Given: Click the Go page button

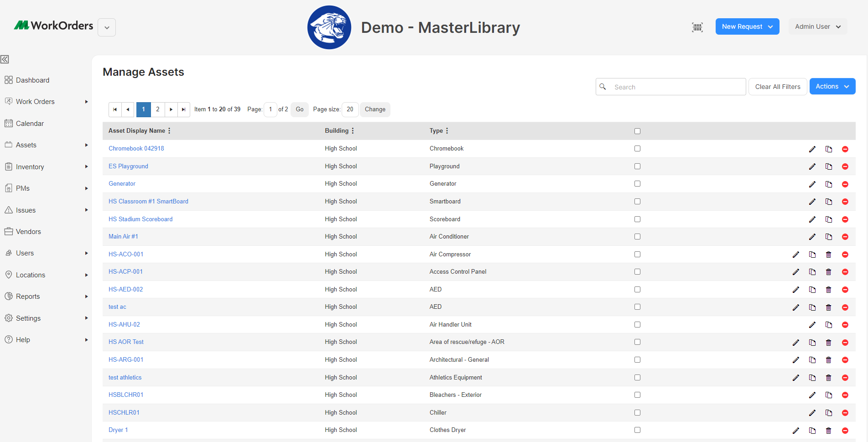Looking at the screenshot, I should point(299,109).
